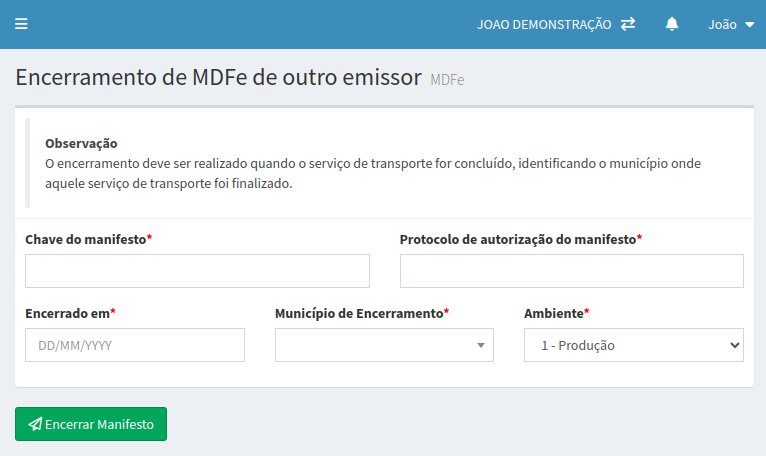Click the Protocolo de autorização do manifesto field
Image resolution: width=766 pixels, height=456 pixels.
point(571,271)
